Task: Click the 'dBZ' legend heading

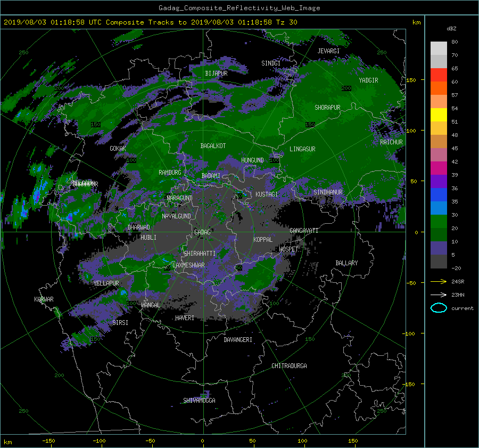Action: tap(451, 28)
